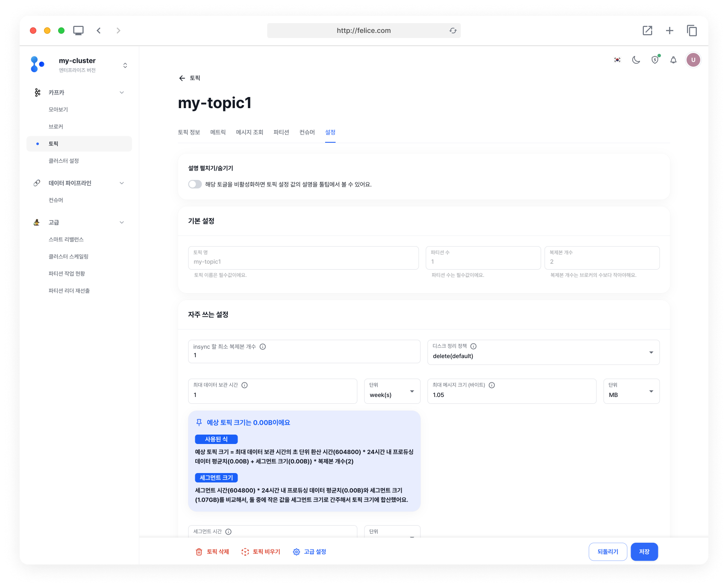Click the cluster logo icon
The width and height of the screenshot is (728, 588).
(x=38, y=65)
